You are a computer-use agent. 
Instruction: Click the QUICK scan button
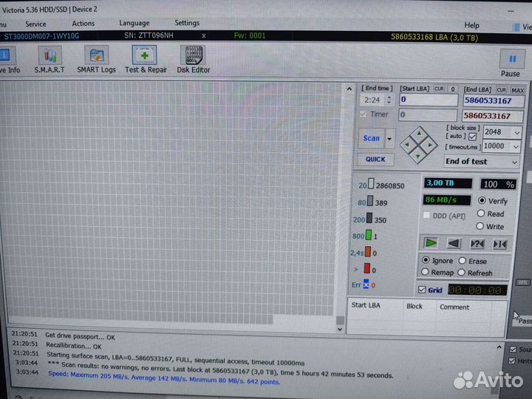click(375, 159)
